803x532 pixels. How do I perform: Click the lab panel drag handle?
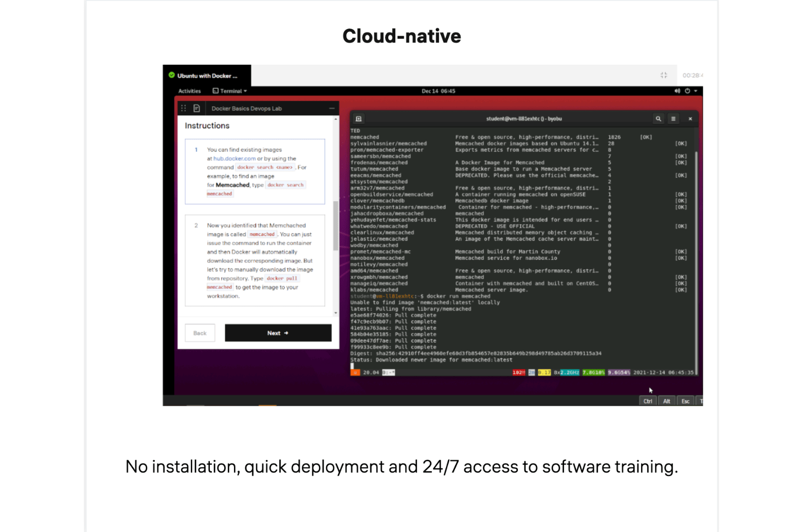click(x=184, y=108)
